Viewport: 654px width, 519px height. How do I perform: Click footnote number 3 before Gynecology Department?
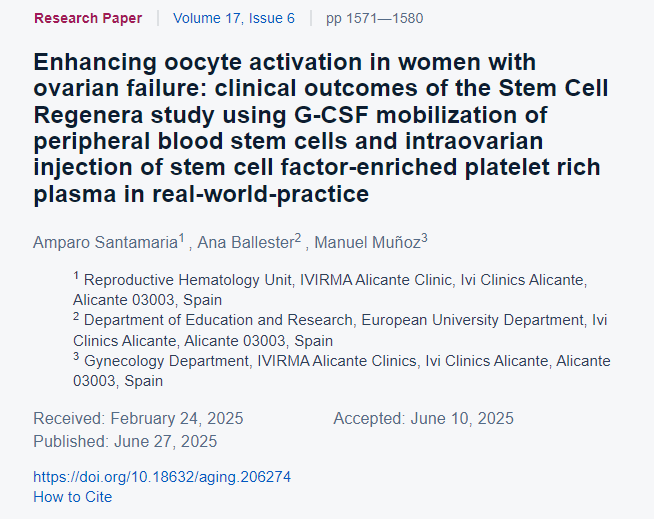[76, 357]
